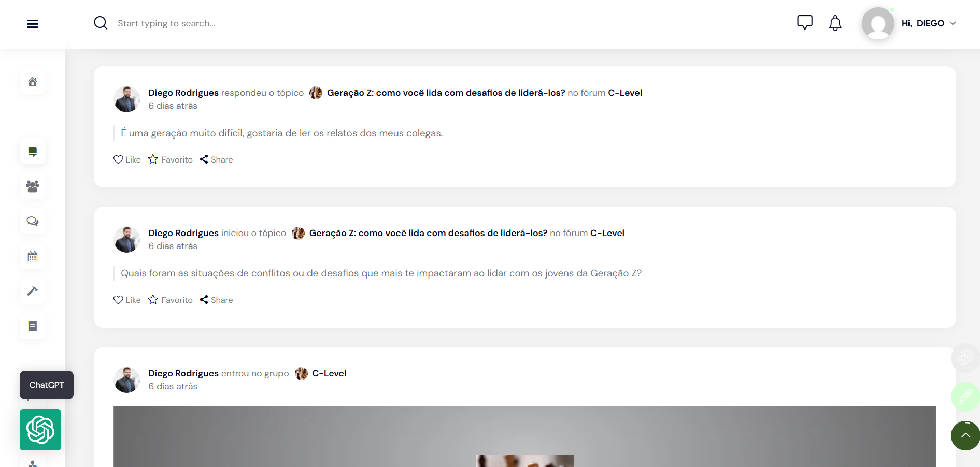The image size is (980, 467).
Task: Open Geração Z topic link in first post
Action: pos(446,93)
